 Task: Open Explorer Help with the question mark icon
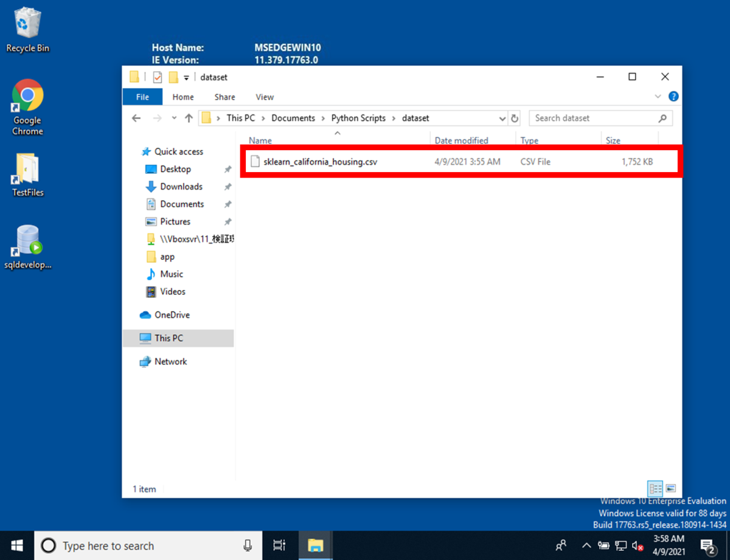click(673, 97)
